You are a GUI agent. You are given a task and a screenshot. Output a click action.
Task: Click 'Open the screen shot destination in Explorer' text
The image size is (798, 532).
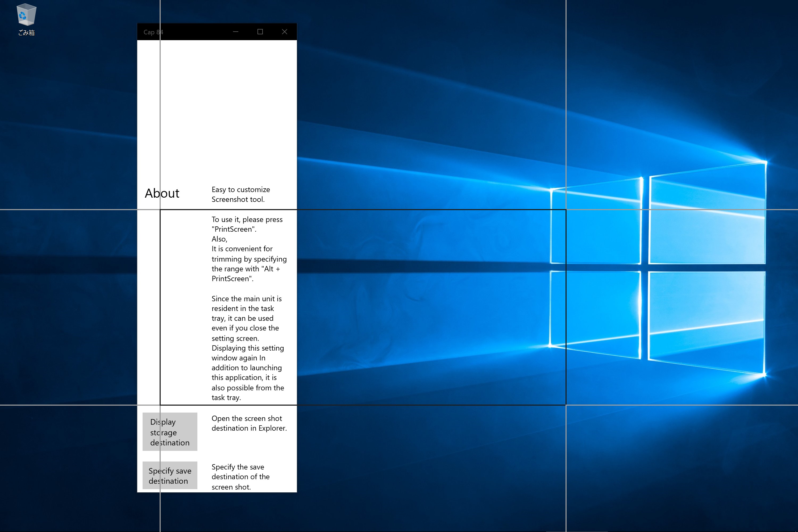point(249,423)
